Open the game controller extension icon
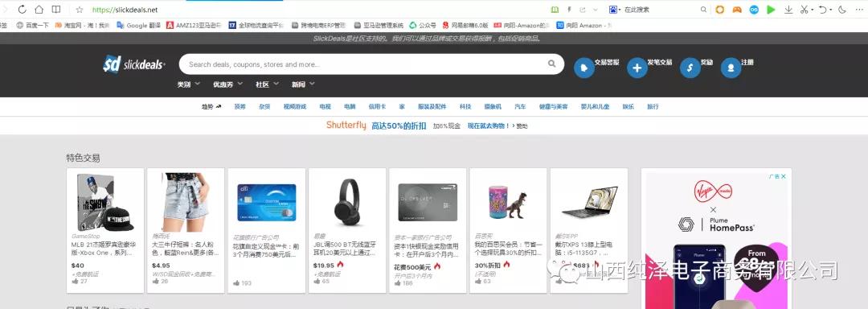 click(x=737, y=10)
